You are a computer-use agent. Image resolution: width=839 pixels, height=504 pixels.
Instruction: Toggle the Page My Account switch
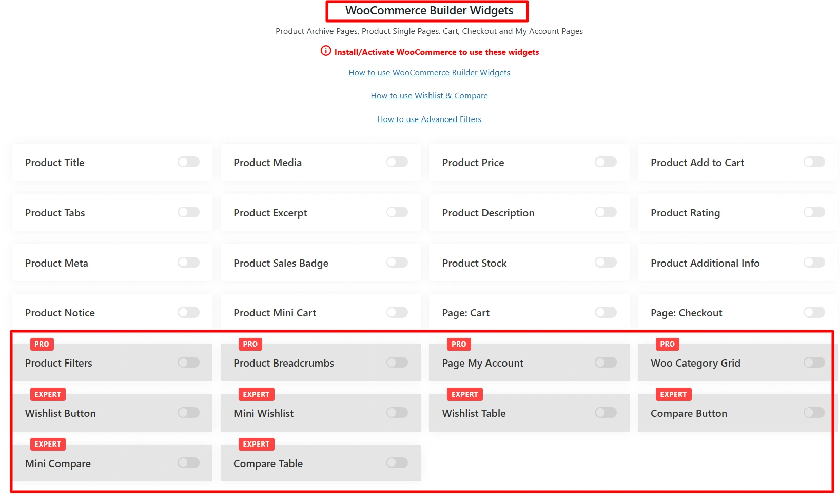tap(606, 362)
